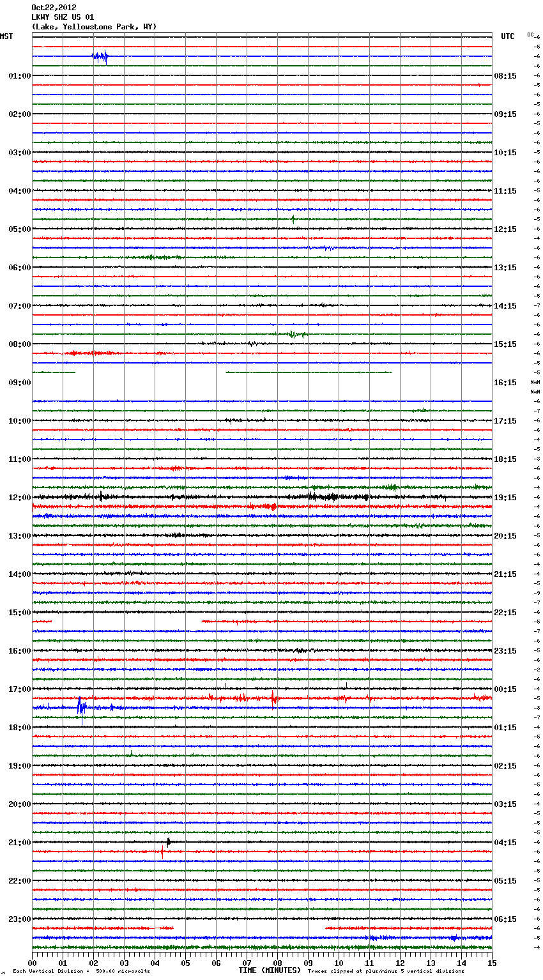The height and width of the screenshot is (980, 543).
Task: Click the tall red spike on the 17:15 trace
Action: [273, 698]
